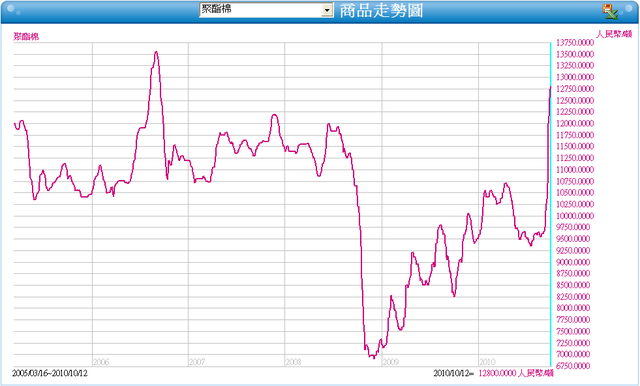Screen dimensions: 640x386
Task: Click the 10000.0000 y-axis value
Action: tap(575, 215)
